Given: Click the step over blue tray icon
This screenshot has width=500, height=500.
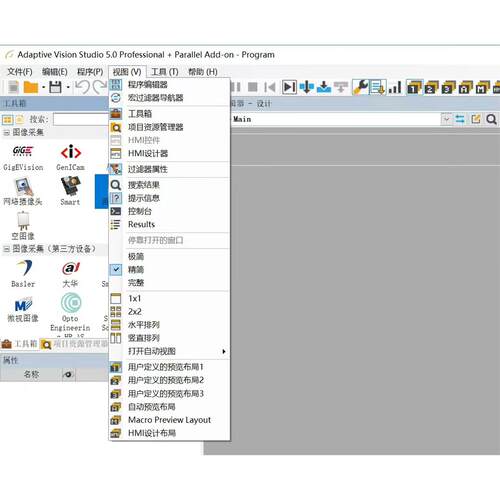Looking at the screenshot, I should coord(324,87).
